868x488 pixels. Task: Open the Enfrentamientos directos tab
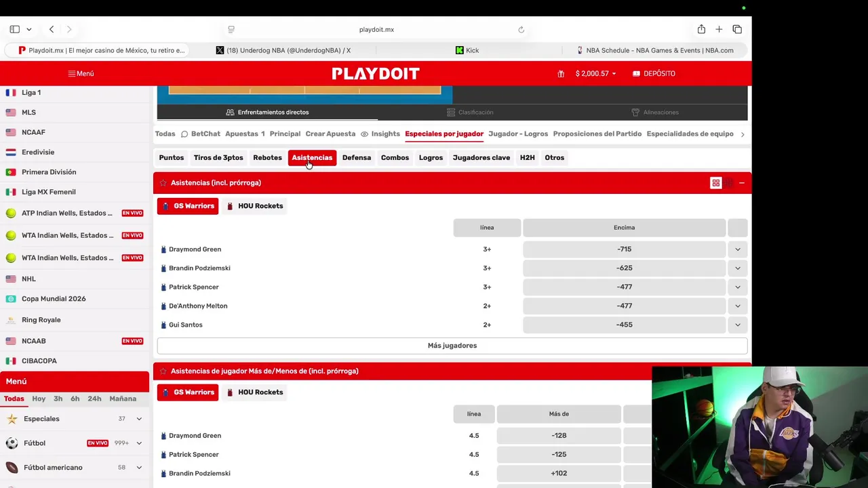point(267,113)
